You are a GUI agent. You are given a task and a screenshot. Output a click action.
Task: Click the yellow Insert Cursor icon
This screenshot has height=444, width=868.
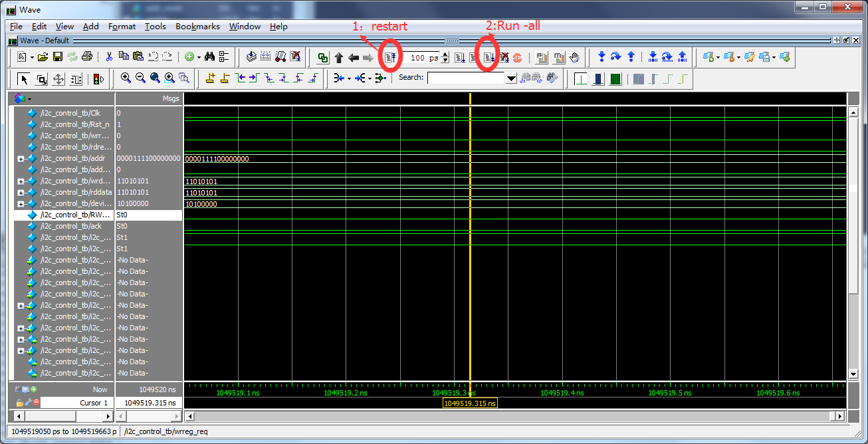click(x=211, y=78)
